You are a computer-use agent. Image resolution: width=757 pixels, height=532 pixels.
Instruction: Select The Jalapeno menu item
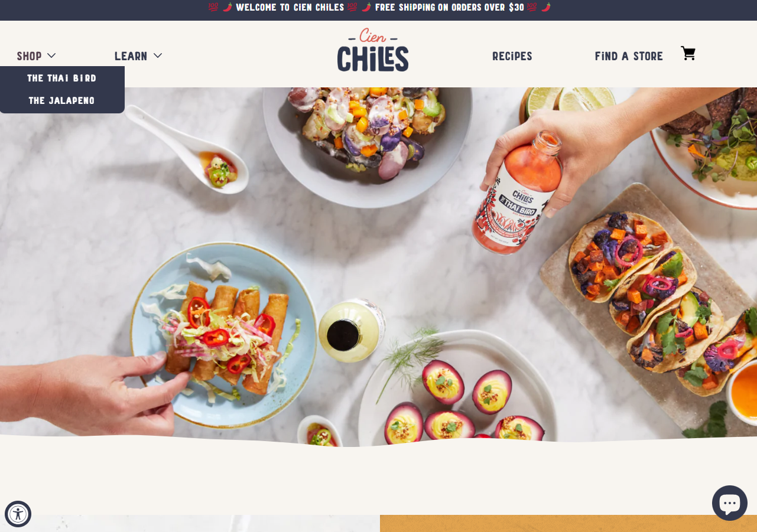click(62, 100)
